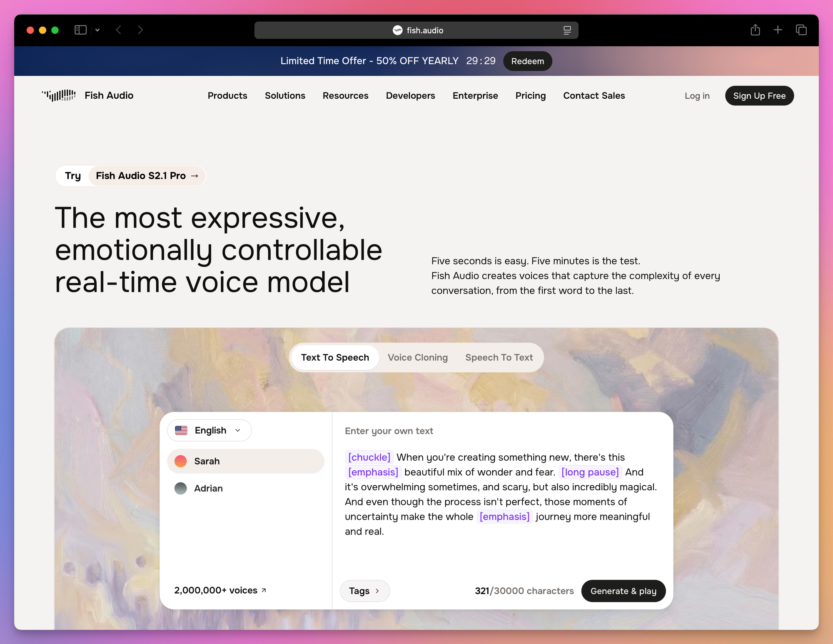Click the fish.audio site favicon in address bar
This screenshot has width=833, height=644.
[x=397, y=30]
